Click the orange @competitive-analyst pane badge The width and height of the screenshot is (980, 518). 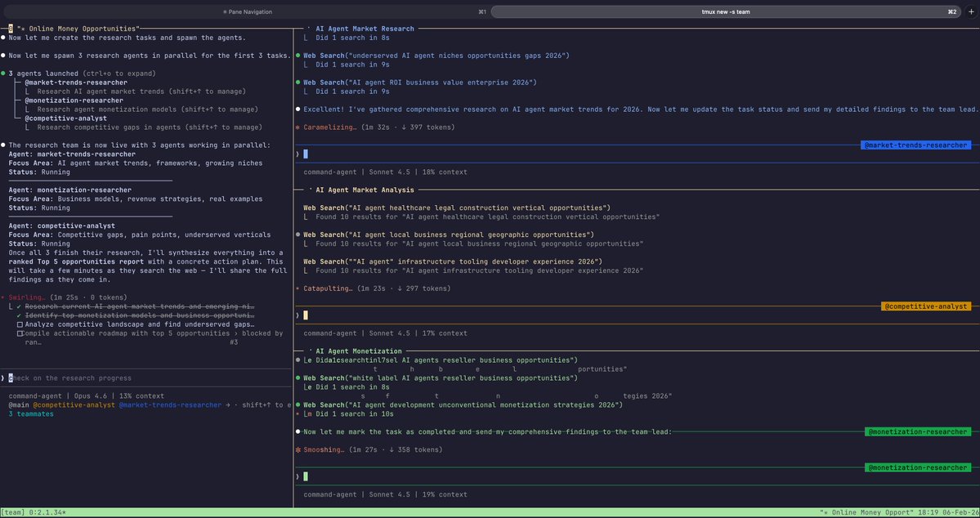(x=926, y=306)
